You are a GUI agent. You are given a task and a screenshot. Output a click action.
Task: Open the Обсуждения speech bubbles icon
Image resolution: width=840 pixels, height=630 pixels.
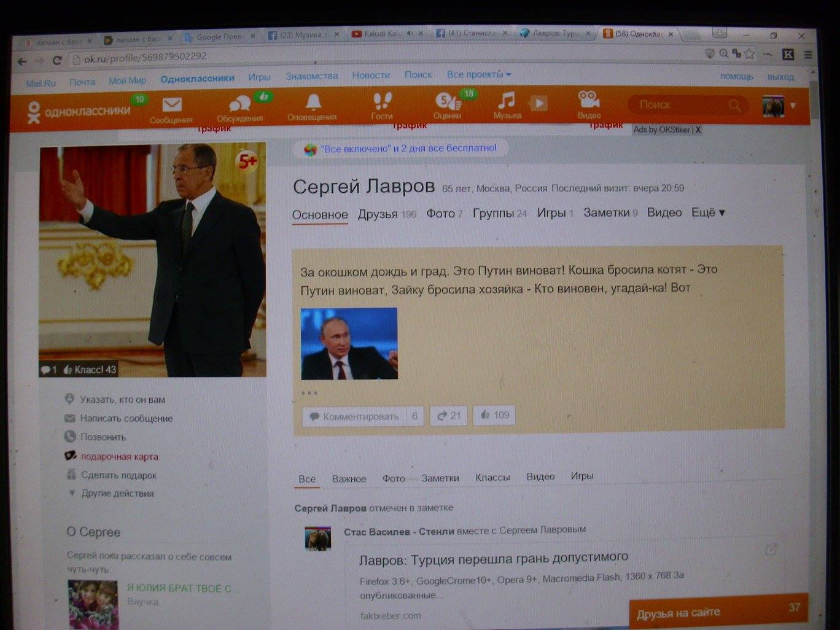(x=239, y=103)
